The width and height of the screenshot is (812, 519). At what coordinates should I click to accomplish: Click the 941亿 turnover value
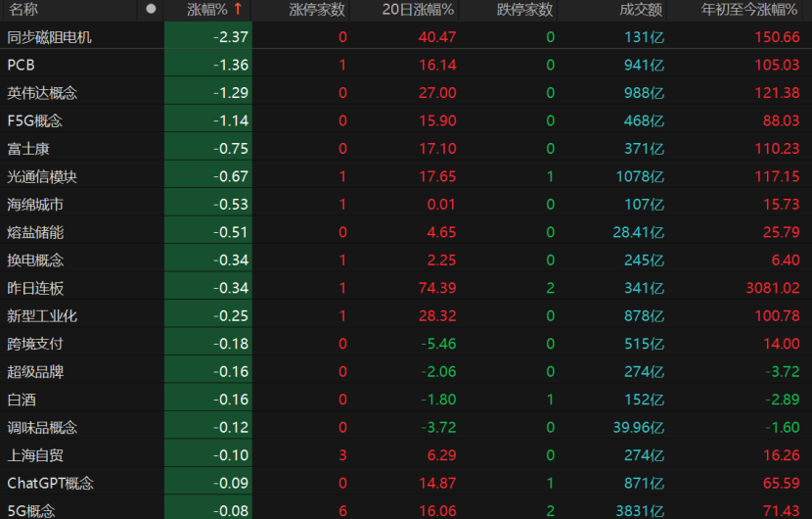click(x=644, y=65)
